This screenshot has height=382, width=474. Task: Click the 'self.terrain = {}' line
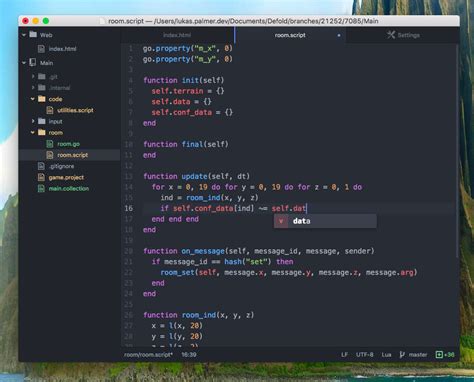[188, 91]
